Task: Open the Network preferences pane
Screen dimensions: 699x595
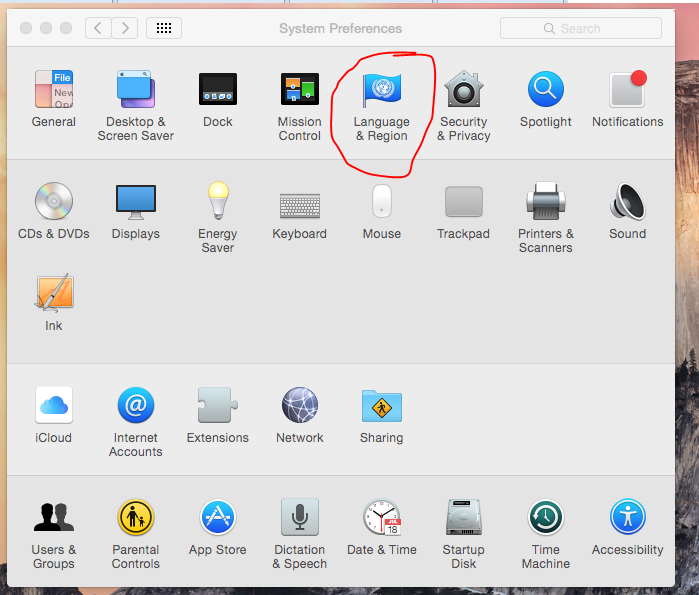Action: click(300, 405)
